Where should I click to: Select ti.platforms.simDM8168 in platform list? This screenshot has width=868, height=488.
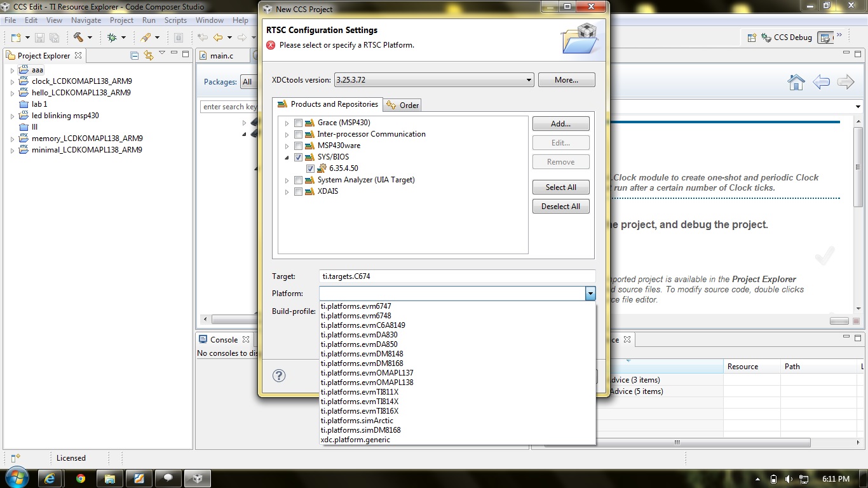[x=458, y=430]
